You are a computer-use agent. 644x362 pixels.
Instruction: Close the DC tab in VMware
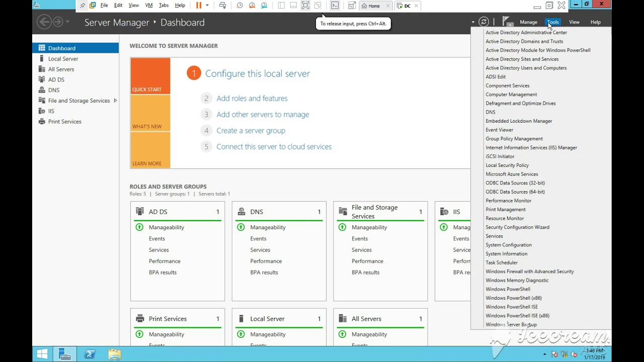pos(416,6)
